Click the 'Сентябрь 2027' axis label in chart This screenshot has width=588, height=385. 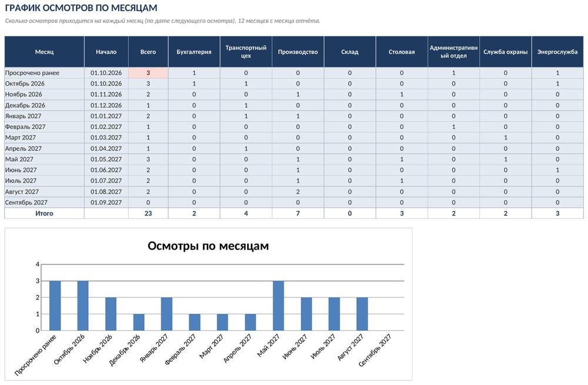(x=375, y=350)
